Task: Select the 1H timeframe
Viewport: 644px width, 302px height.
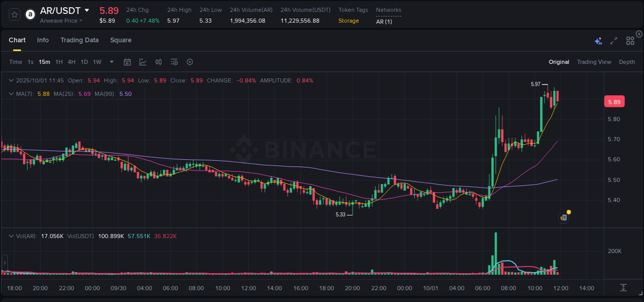Action: (x=59, y=62)
